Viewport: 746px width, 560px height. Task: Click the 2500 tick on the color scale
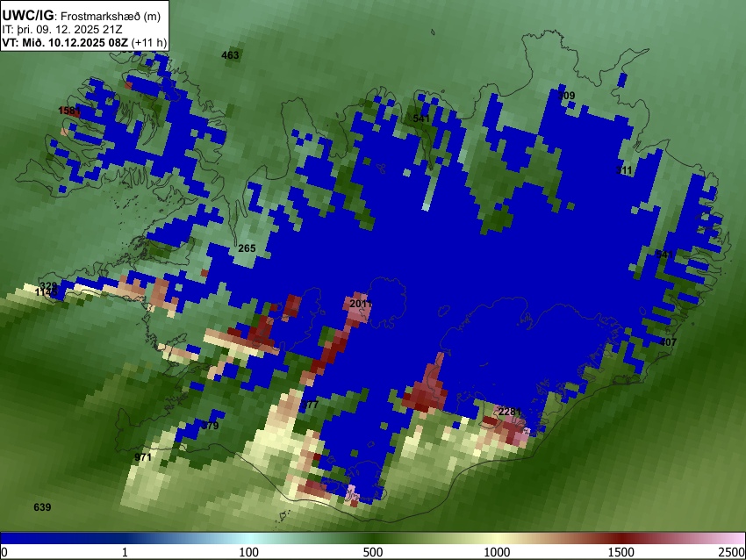(732, 552)
